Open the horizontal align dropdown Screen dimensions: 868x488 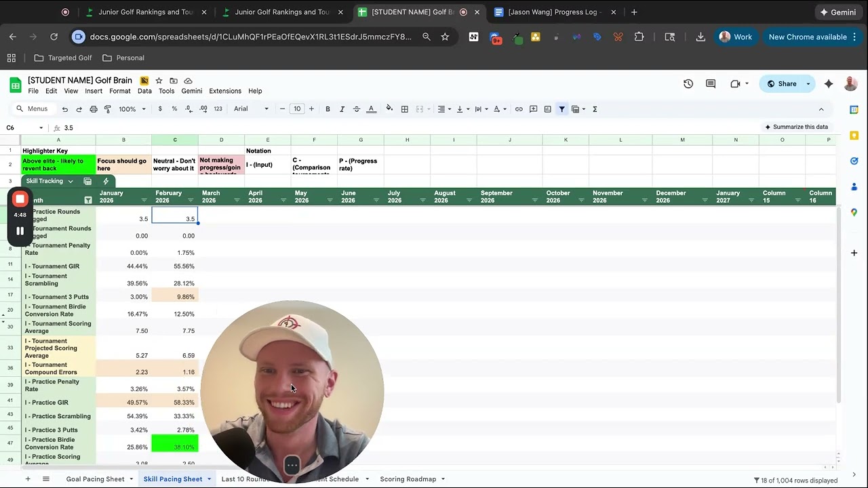click(x=443, y=109)
